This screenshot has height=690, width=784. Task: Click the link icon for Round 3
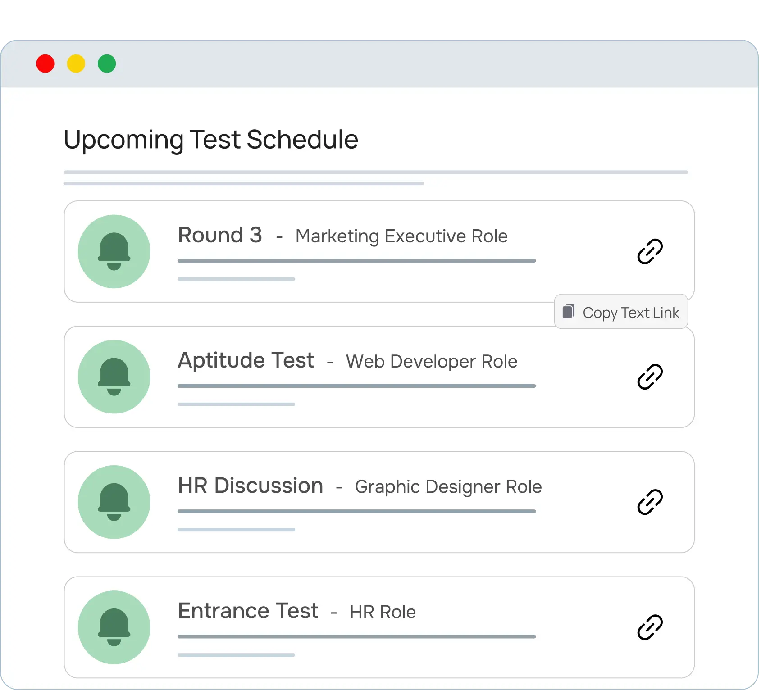coord(650,251)
